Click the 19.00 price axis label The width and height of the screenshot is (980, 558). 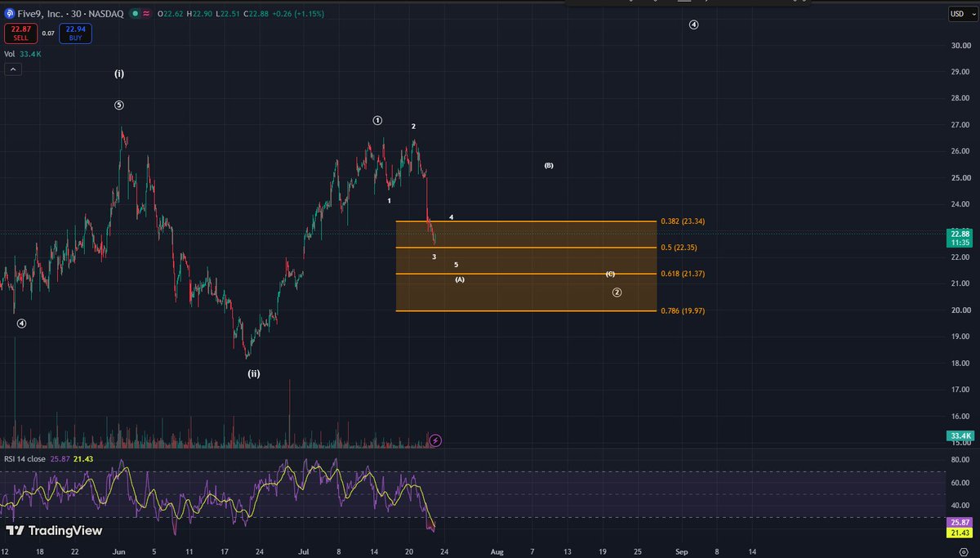point(960,337)
